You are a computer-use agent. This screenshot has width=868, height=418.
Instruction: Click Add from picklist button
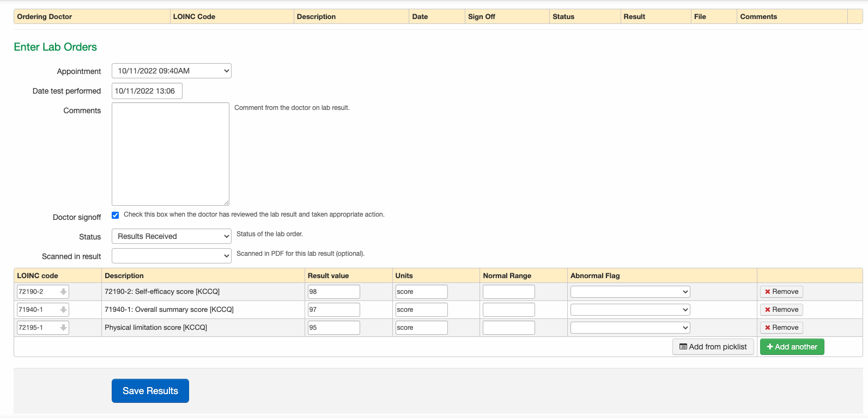tap(713, 347)
